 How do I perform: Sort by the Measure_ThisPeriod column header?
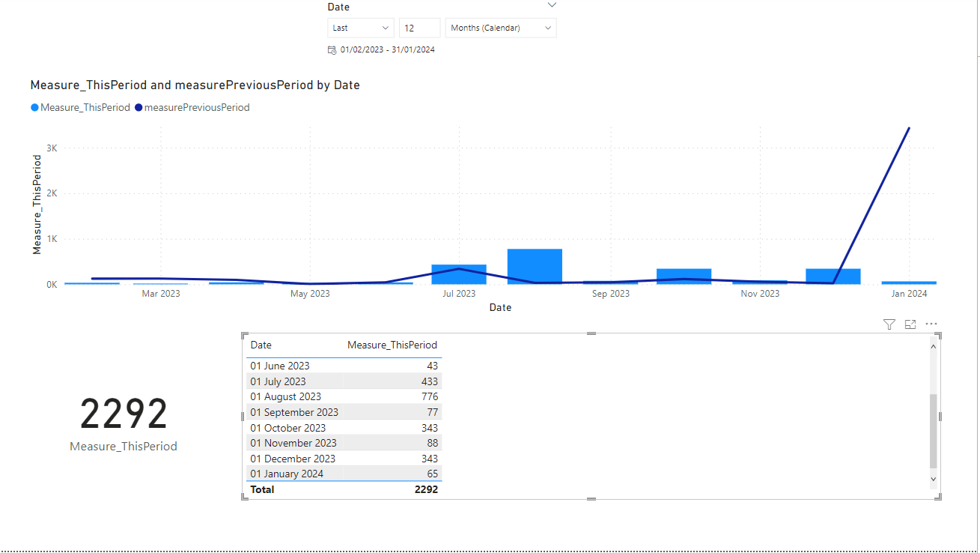392,345
